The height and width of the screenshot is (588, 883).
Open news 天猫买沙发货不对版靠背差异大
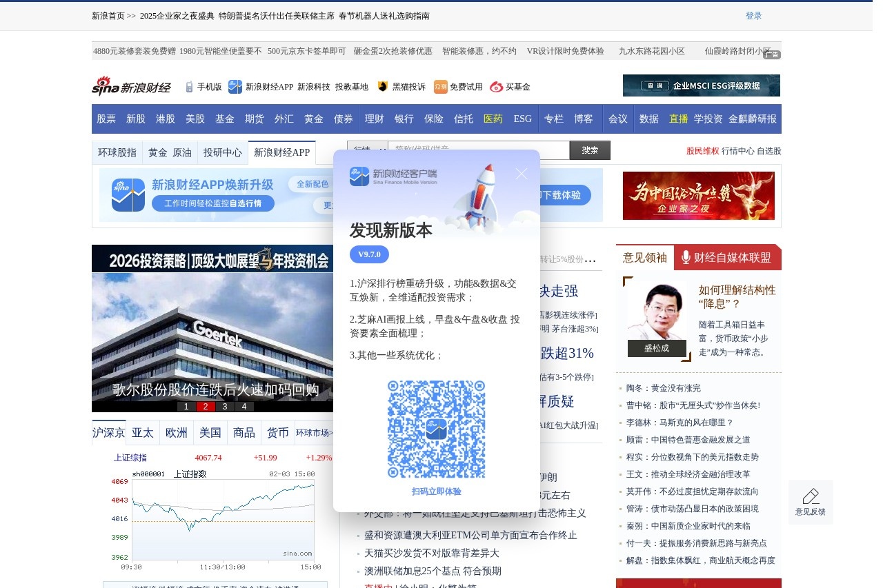coord(432,553)
